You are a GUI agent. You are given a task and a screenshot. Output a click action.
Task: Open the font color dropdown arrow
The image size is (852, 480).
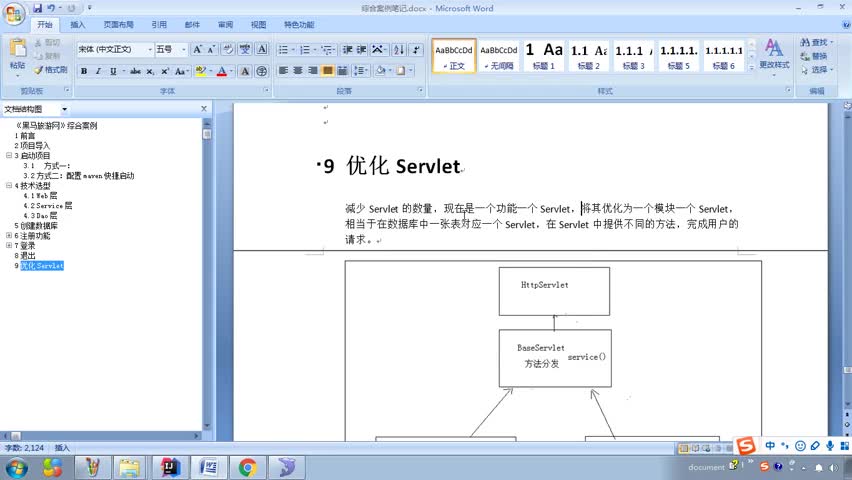tap(231, 71)
